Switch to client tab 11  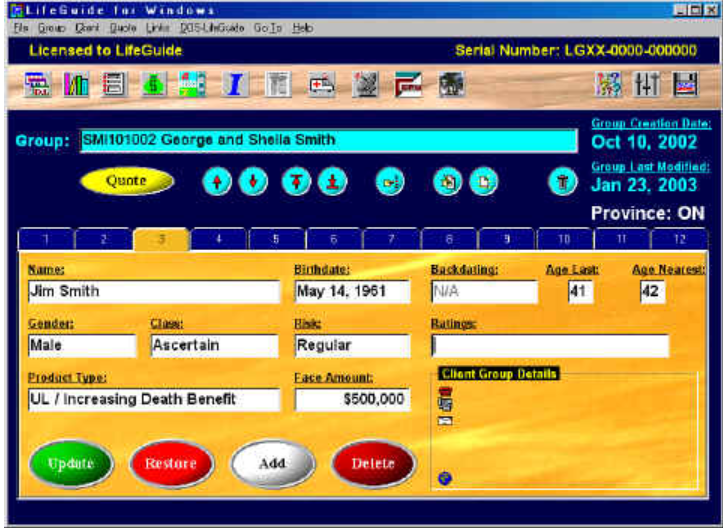pos(622,239)
